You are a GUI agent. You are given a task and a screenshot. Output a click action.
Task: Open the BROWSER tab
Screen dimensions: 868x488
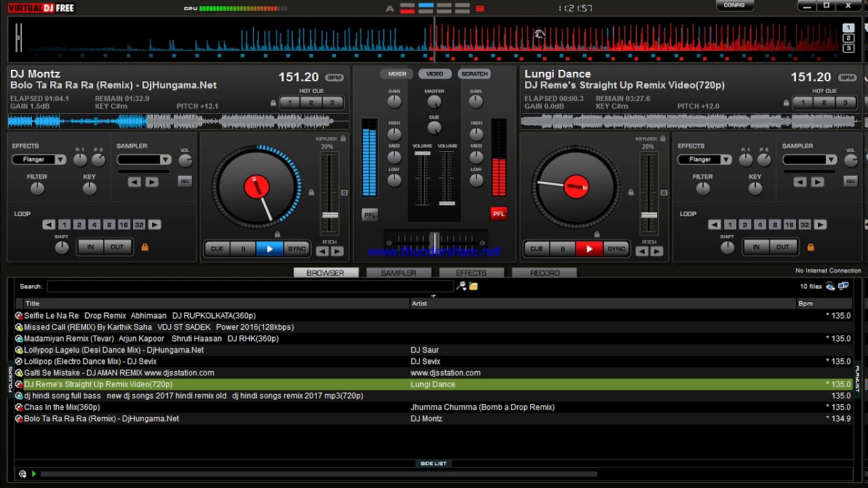tap(325, 272)
